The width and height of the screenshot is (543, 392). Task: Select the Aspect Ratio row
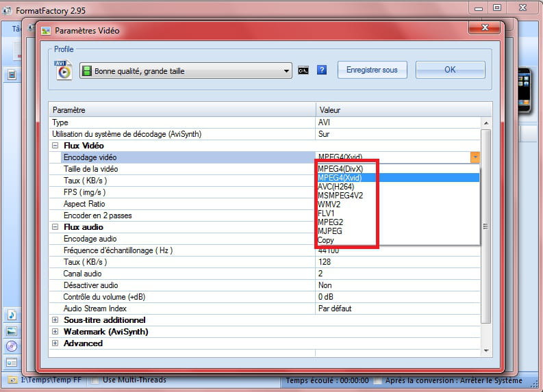tap(182, 204)
